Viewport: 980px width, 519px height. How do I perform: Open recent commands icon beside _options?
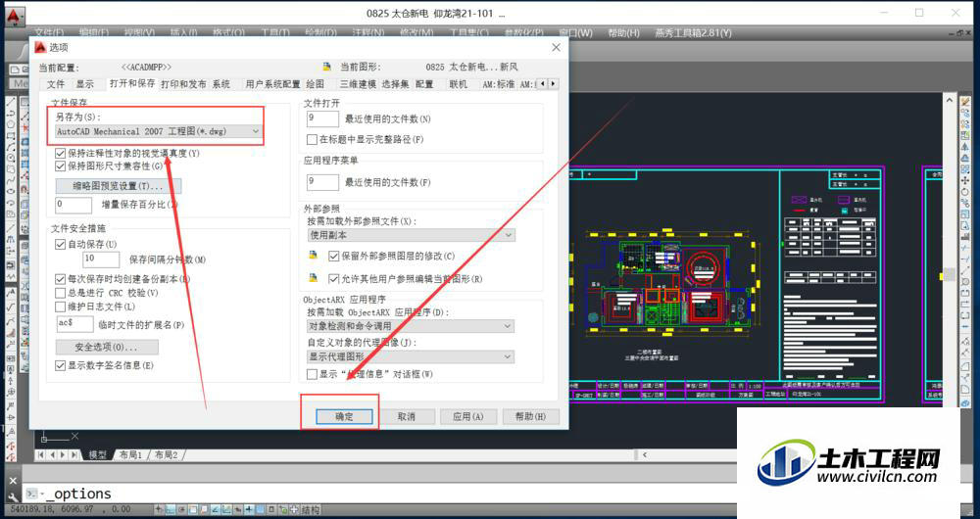(32, 494)
